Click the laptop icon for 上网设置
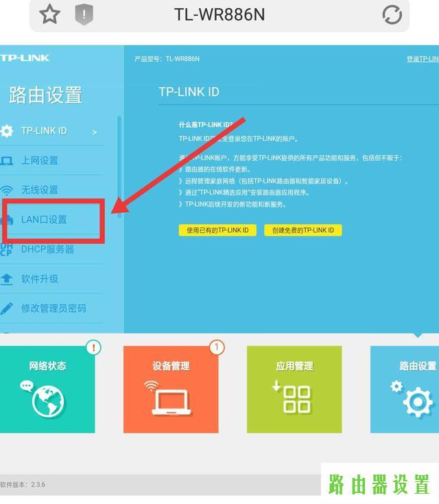The image size is (439, 504). [x=6, y=161]
